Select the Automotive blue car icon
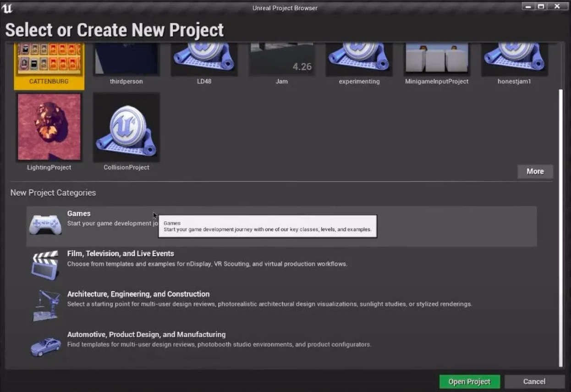This screenshot has height=392, width=571. coord(45,346)
